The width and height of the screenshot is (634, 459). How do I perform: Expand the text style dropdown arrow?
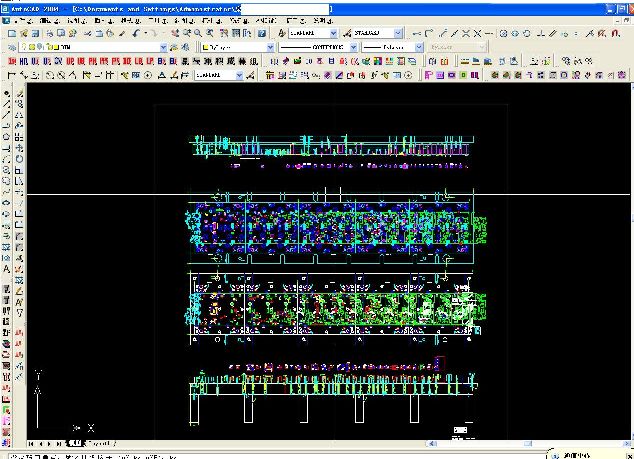pos(334,33)
